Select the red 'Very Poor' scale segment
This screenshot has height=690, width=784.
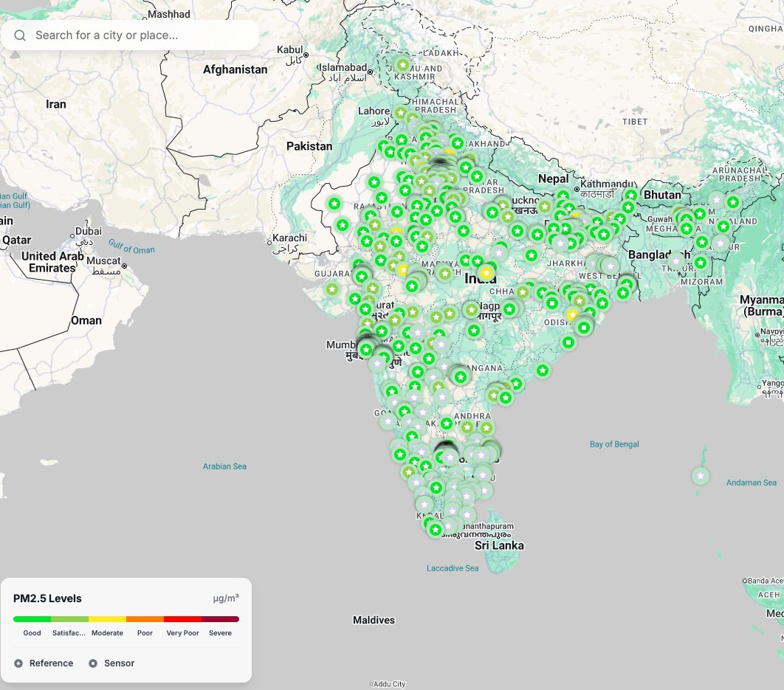click(x=182, y=619)
